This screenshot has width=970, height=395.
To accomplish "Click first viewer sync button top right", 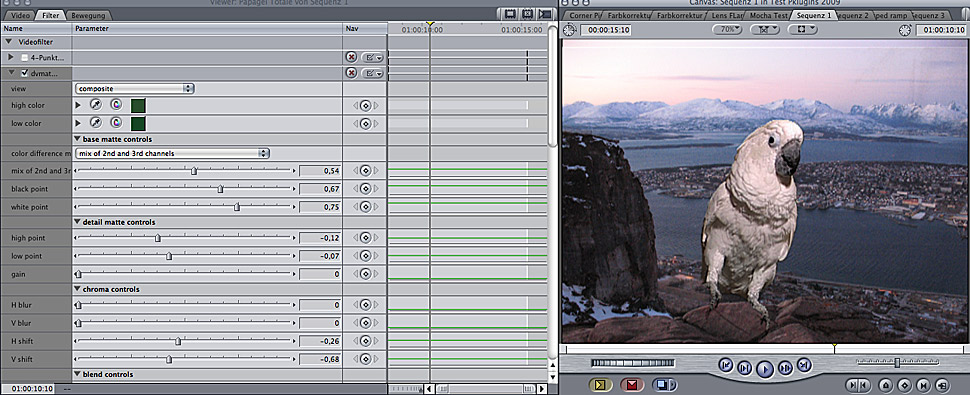I will [510, 14].
